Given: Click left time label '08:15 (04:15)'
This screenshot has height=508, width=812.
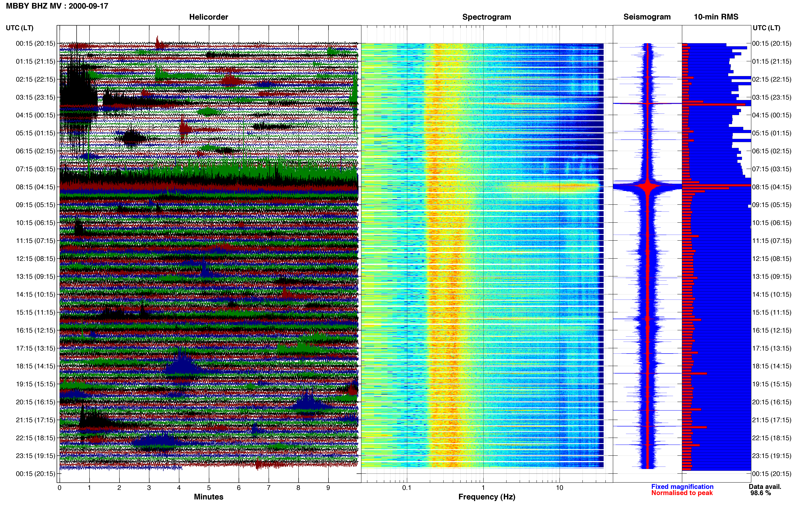Looking at the screenshot, I should (36, 187).
